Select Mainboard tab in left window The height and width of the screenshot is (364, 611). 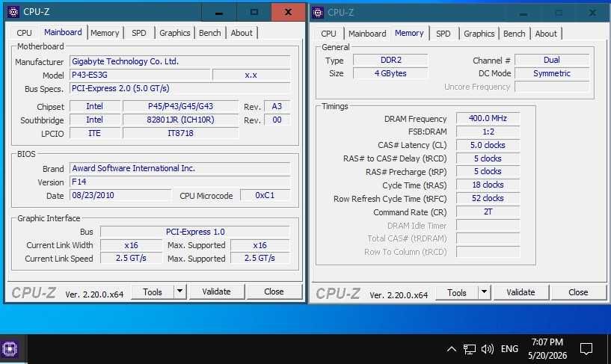[63, 32]
